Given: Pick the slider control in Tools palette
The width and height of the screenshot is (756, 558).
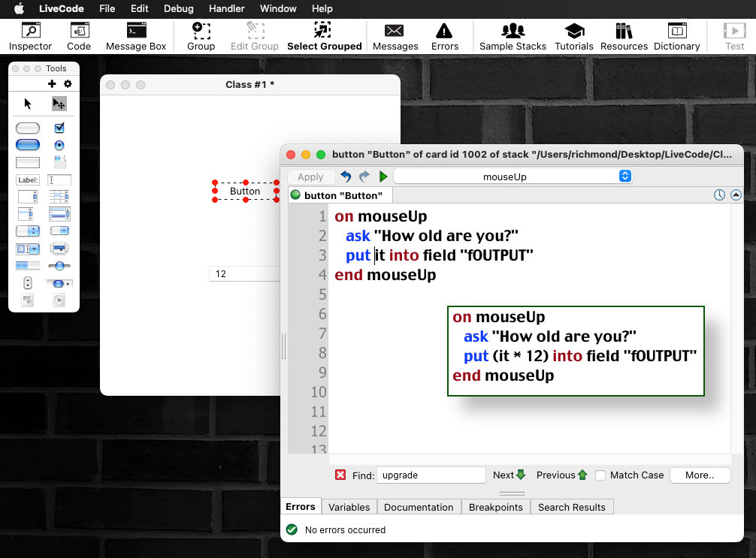Looking at the screenshot, I should click(59, 266).
